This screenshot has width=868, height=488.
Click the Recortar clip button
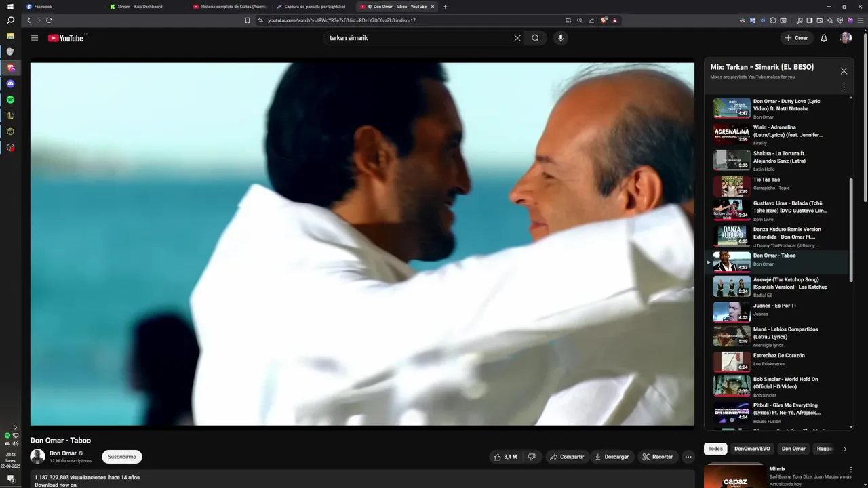point(657,457)
